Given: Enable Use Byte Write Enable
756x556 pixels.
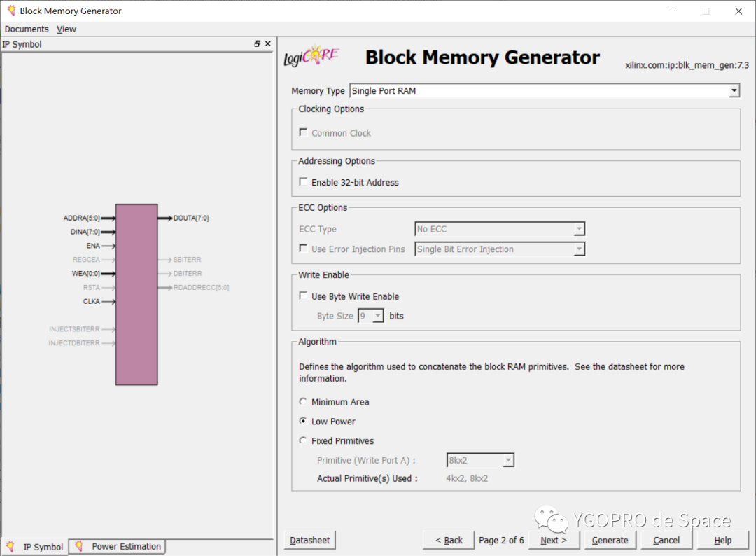Looking at the screenshot, I should (x=303, y=296).
